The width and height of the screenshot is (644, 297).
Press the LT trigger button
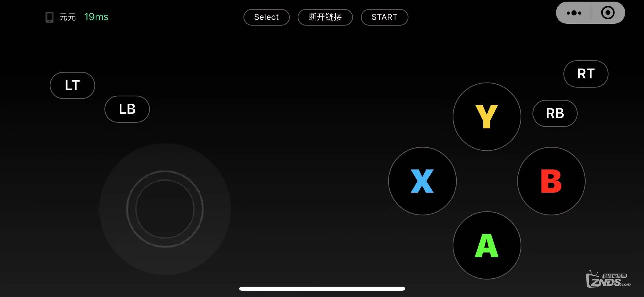click(x=72, y=85)
